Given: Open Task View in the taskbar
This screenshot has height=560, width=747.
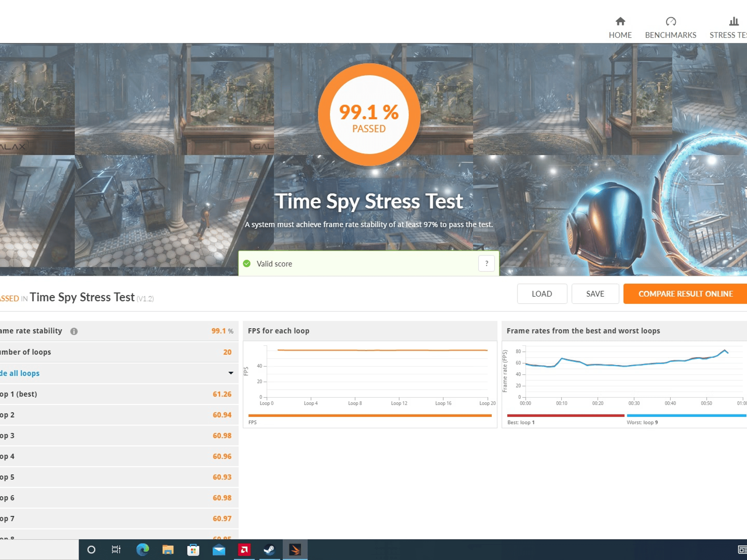Looking at the screenshot, I should pyautogui.click(x=116, y=549).
